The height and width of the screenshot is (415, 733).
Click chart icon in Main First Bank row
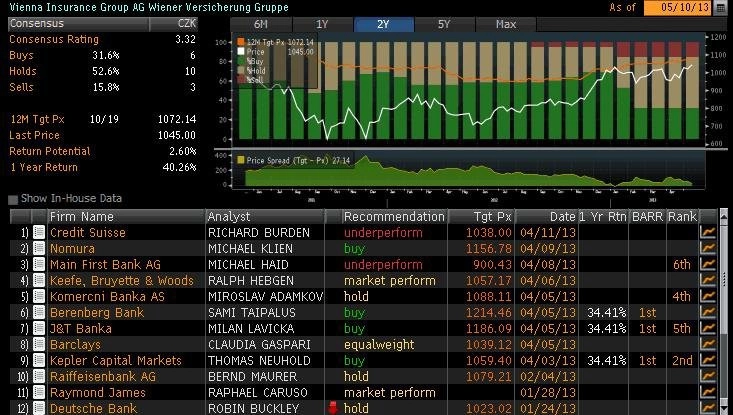(x=708, y=264)
